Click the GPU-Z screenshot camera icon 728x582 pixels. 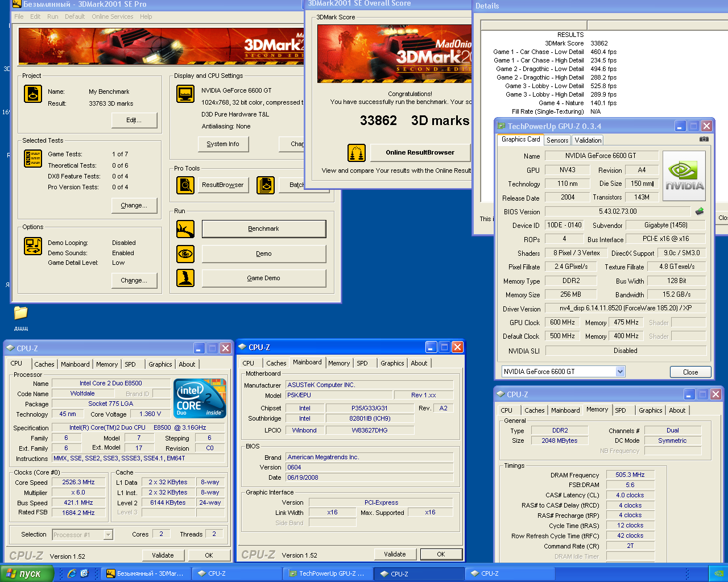pos(704,139)
